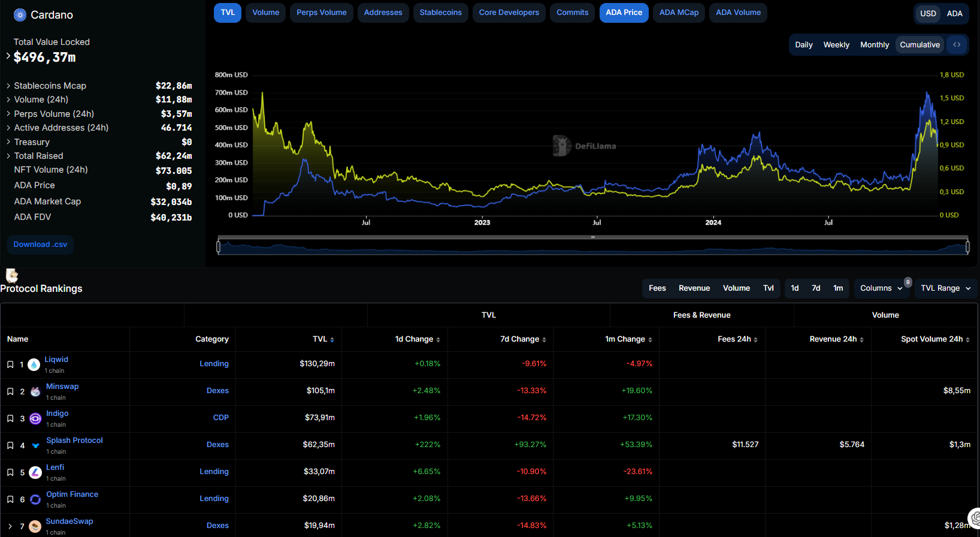Open the TVL Range dropdown

point(946,288)
